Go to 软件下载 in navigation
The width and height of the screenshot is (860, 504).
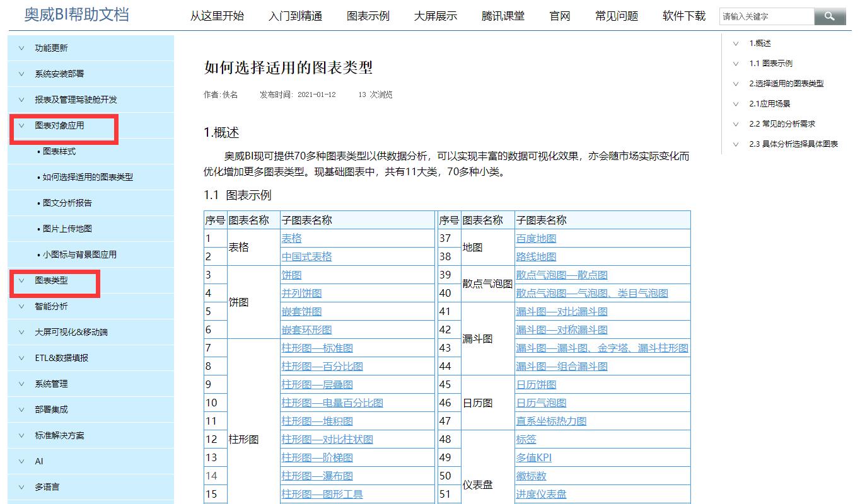[x=684, y=16]
